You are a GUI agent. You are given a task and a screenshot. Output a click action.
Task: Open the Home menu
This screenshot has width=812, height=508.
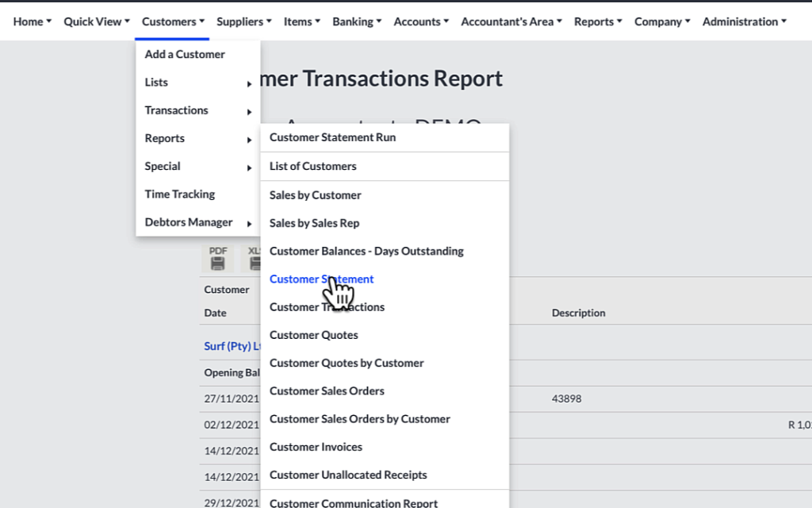(29, 21)
